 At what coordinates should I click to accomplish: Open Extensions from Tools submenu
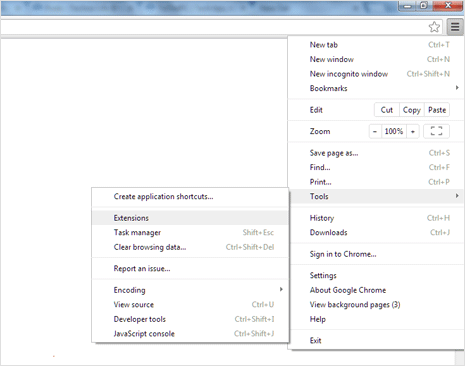(x=190, y=218)
